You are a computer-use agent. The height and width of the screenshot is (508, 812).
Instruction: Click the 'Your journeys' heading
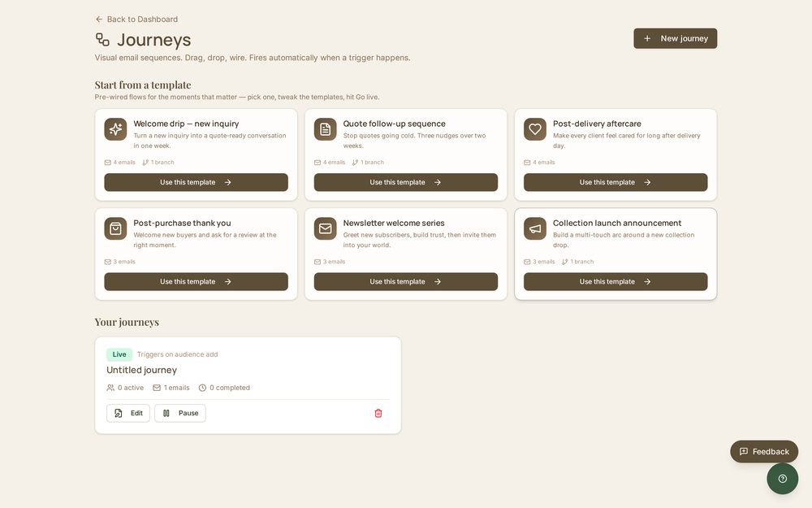pos(127,322)
